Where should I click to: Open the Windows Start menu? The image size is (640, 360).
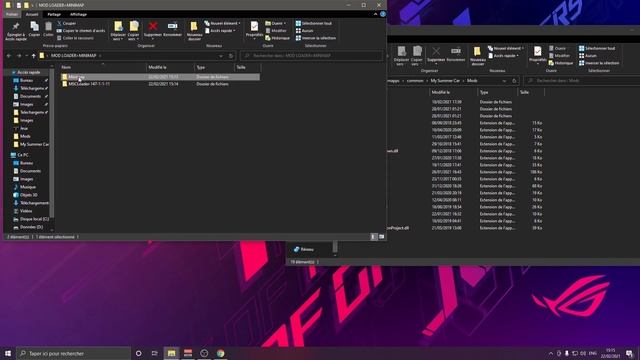pyautogui.click(x=7, y=353)
